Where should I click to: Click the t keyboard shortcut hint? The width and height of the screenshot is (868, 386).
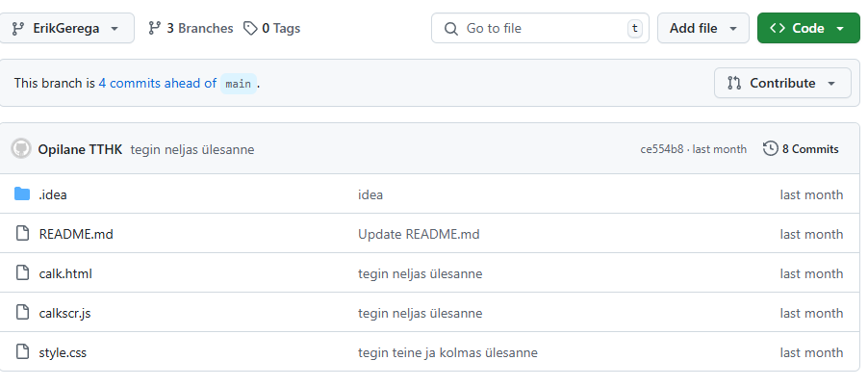tap(634, 29)
